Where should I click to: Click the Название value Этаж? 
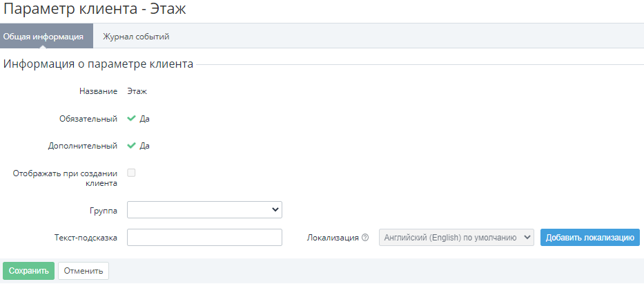137,92
